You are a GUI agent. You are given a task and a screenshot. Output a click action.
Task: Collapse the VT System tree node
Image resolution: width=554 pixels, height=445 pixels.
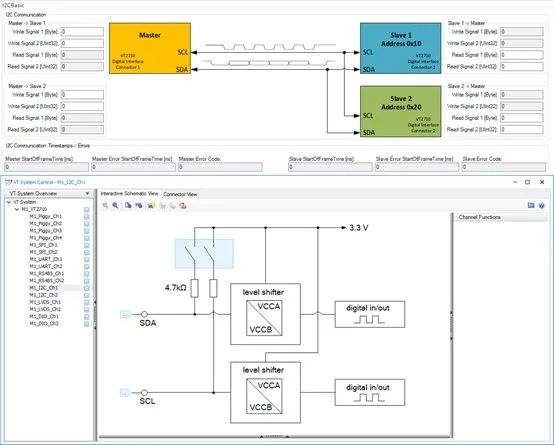point(9,202)
